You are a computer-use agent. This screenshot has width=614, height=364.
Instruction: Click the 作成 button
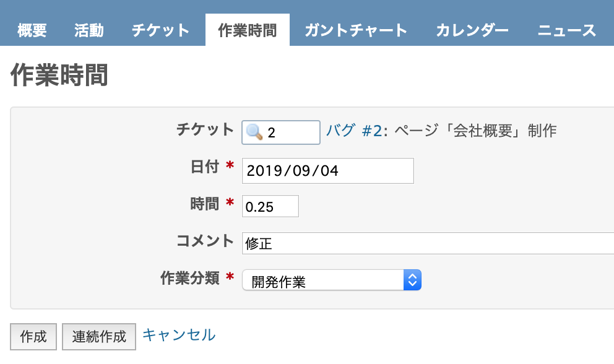33,337
